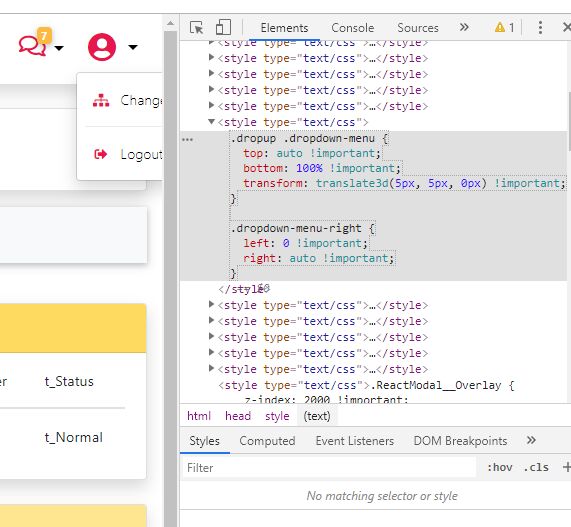Click the red user profile avatar icon

tap(102, 47)
